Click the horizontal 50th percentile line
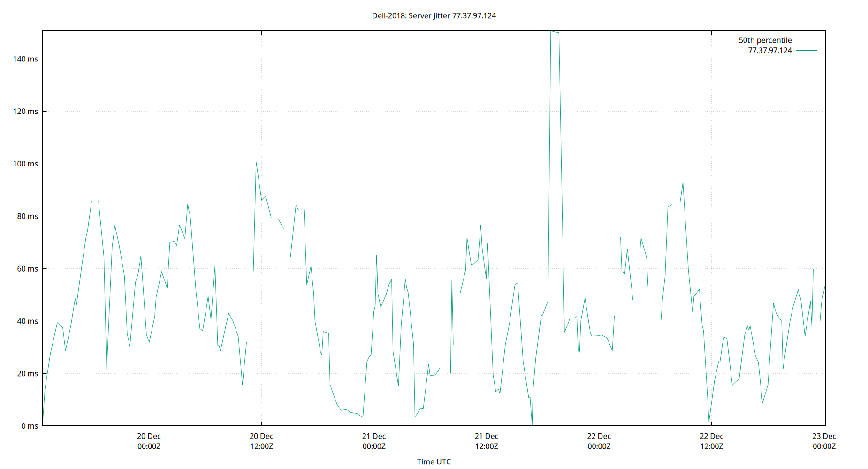Image resolution: width=868 pixels, height=469 pixels. coord(328,317)
